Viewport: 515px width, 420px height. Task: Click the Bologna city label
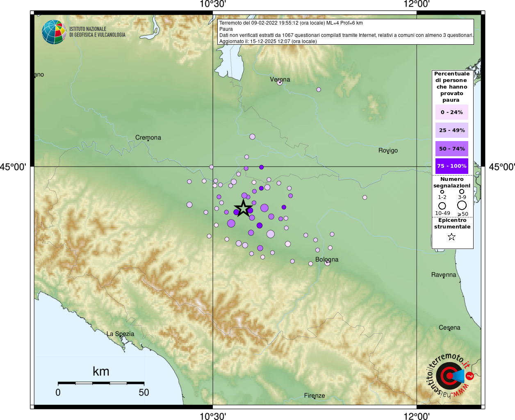point(327,259)
